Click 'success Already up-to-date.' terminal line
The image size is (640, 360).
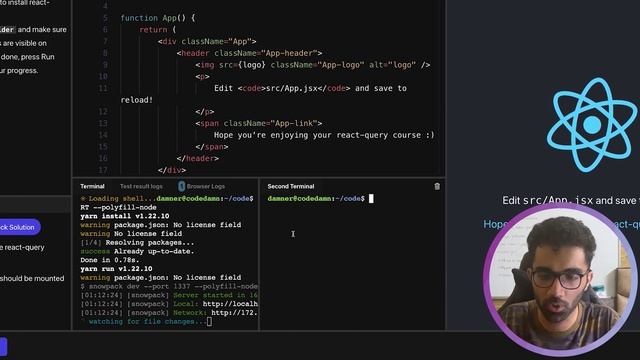pos(137,251)
